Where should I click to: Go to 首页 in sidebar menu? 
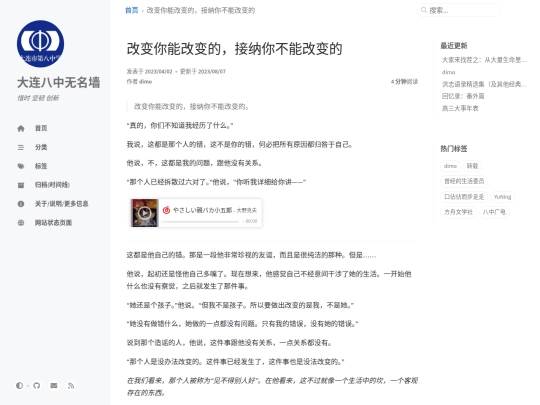(41, 128)
